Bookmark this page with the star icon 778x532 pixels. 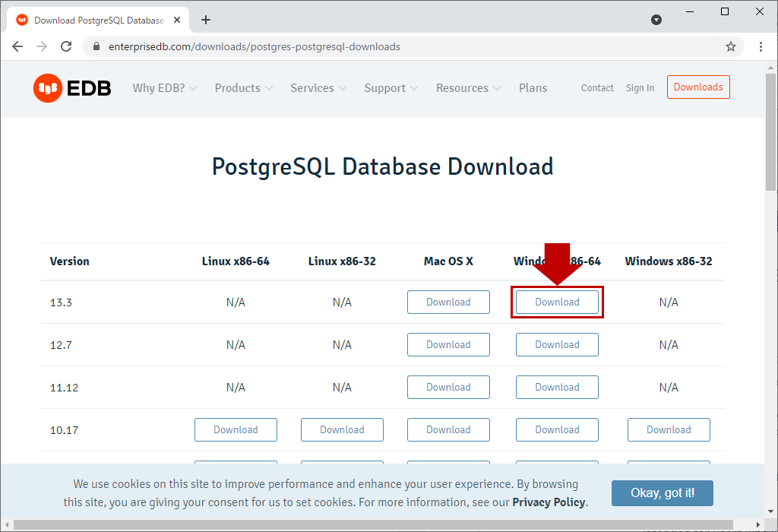(x=731, y=46)
